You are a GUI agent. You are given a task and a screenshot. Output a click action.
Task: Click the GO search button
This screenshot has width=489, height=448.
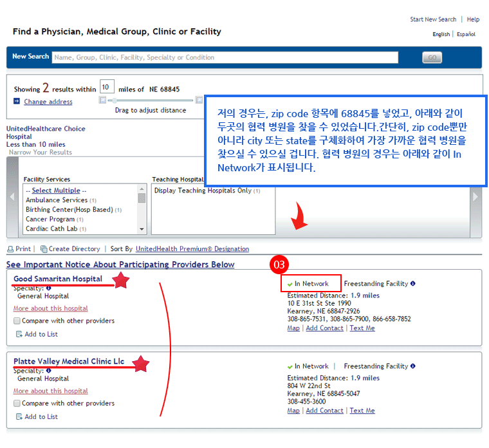click(432, 57)
